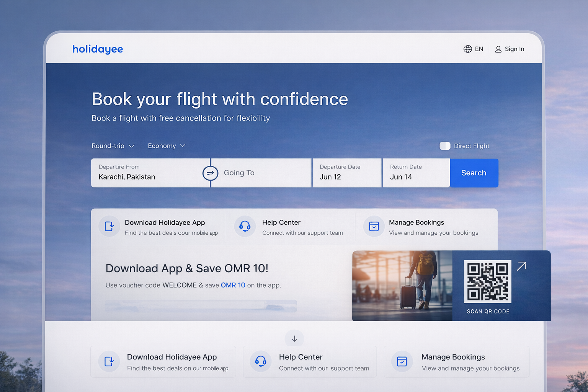The image size is (588, 392).
Task: Click the headset icon in the upper Help Center card
Action: [245, 227]
